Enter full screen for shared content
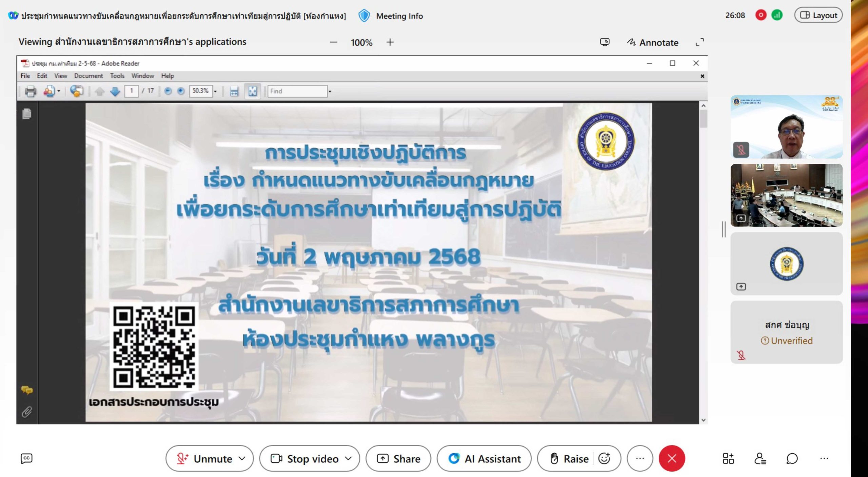 coord(700,42)
